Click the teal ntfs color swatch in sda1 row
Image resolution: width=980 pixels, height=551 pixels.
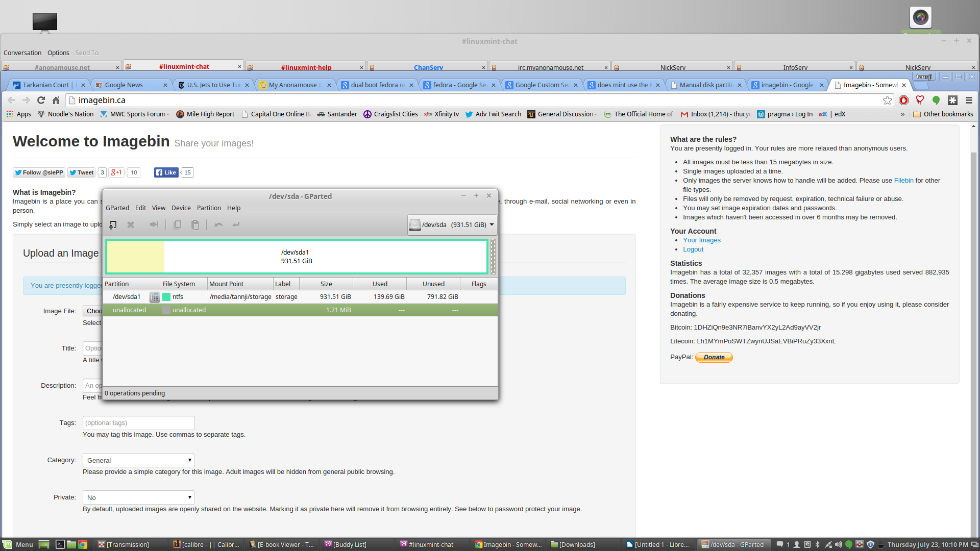tap(166, 297)
